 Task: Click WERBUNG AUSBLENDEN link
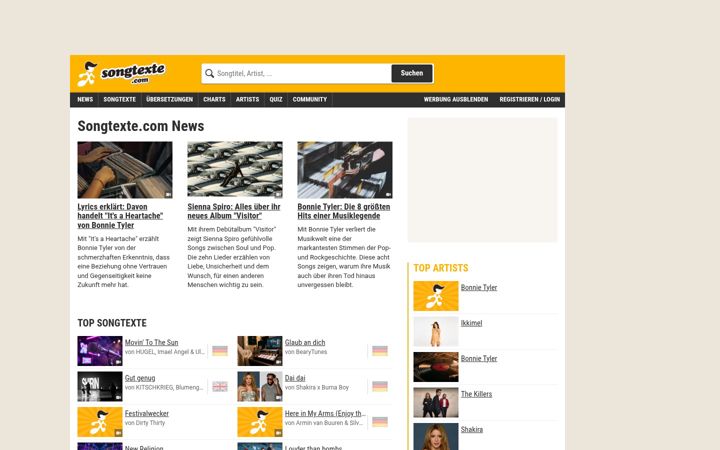point(456,100)
